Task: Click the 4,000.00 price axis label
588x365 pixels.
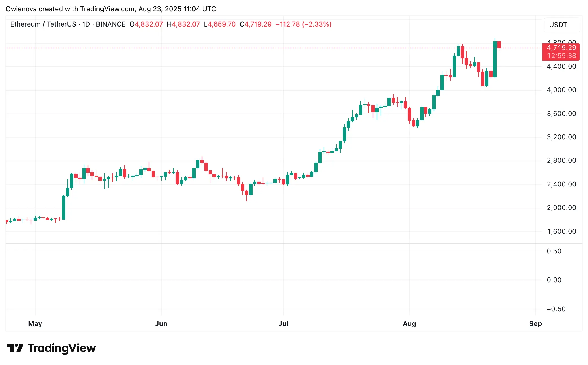Action: [x=561, y=90]
